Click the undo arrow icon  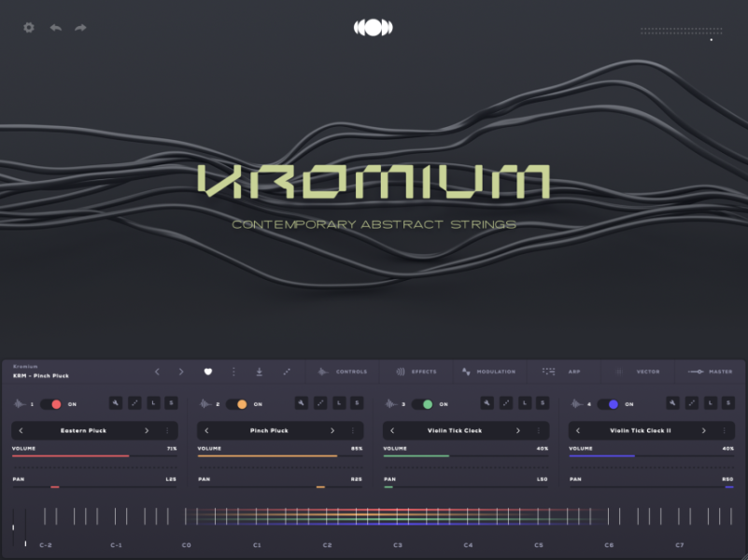56,28
